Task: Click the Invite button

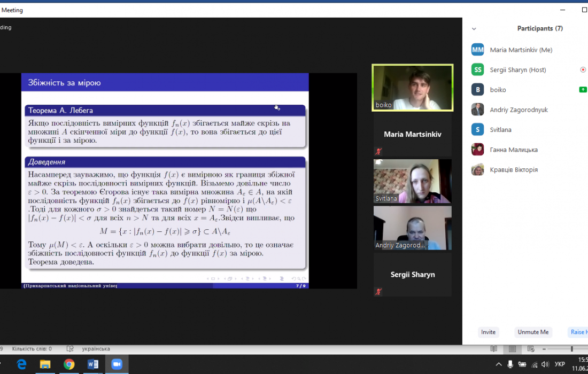Action: pos(488,332)
